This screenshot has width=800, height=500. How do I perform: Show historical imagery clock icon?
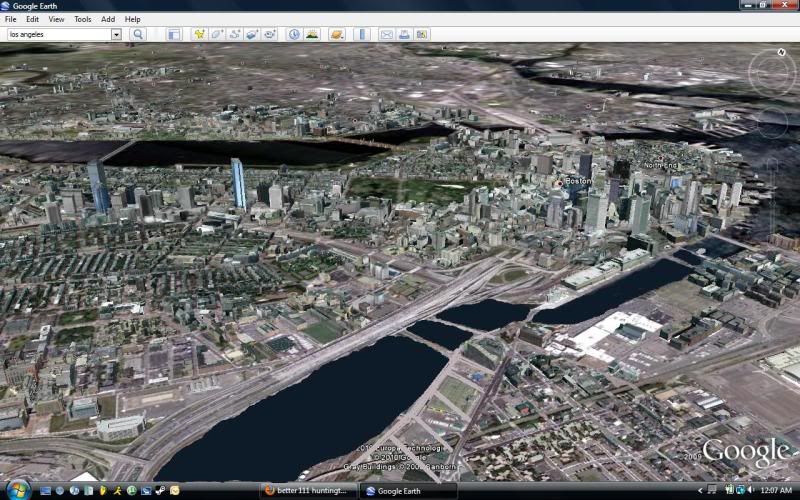[294, 34]
